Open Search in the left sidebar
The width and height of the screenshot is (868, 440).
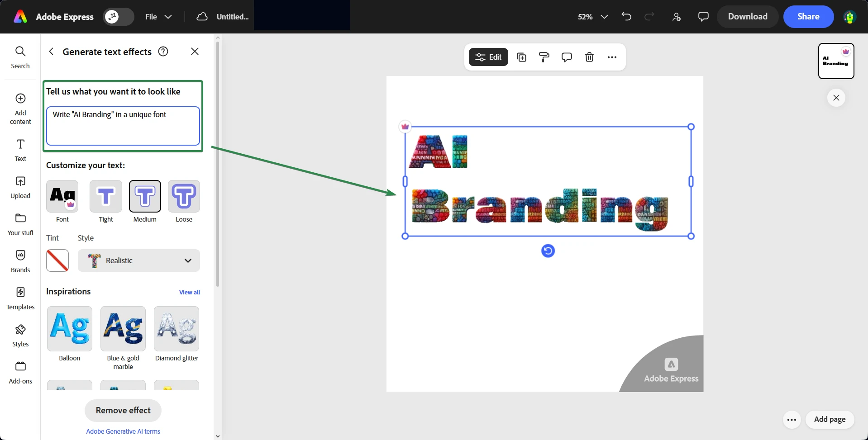coord(20,57)
